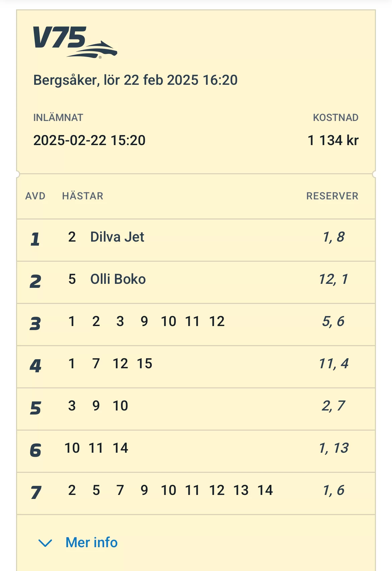Click the HÄSTAR column header

point(83,196)
